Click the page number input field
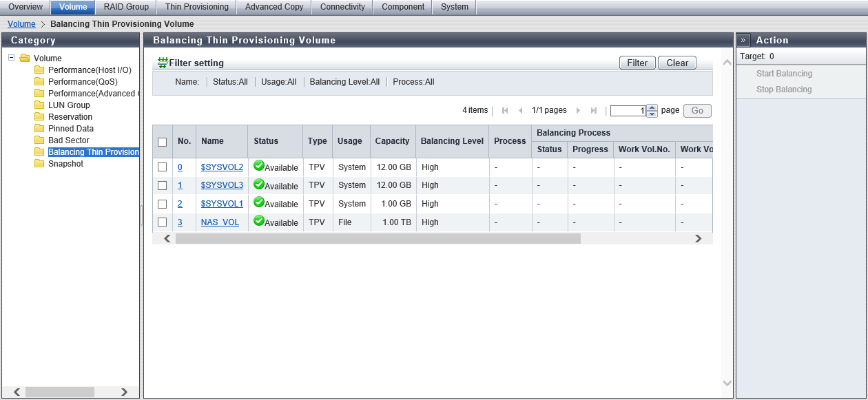868x400 pixels. click(x=628, y=111)
